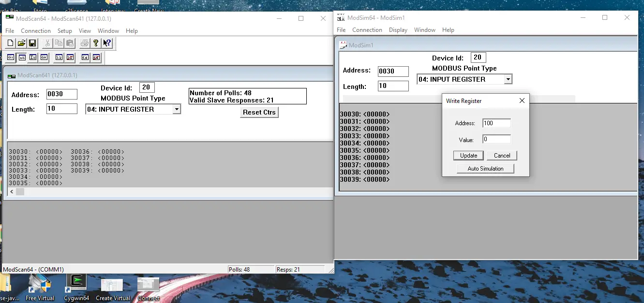The image size is (644, 303).
Task: Click Address field in Write Register dialog
Action: click(x=496, y=123)
